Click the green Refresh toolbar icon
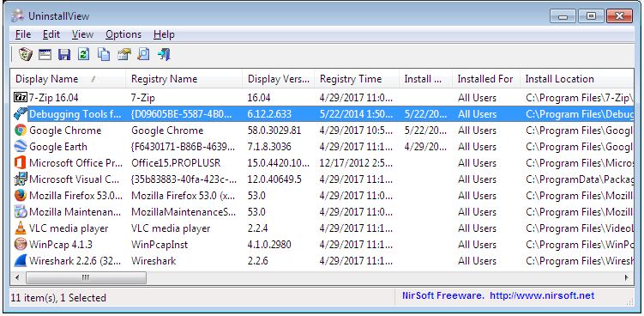The image size is (644, 316). [x=84, y=54]
